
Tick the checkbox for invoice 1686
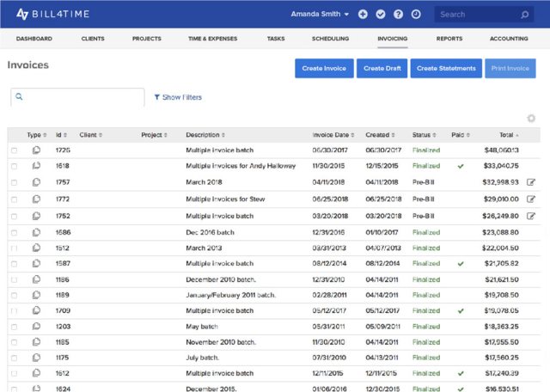click(x=14, y=232)
